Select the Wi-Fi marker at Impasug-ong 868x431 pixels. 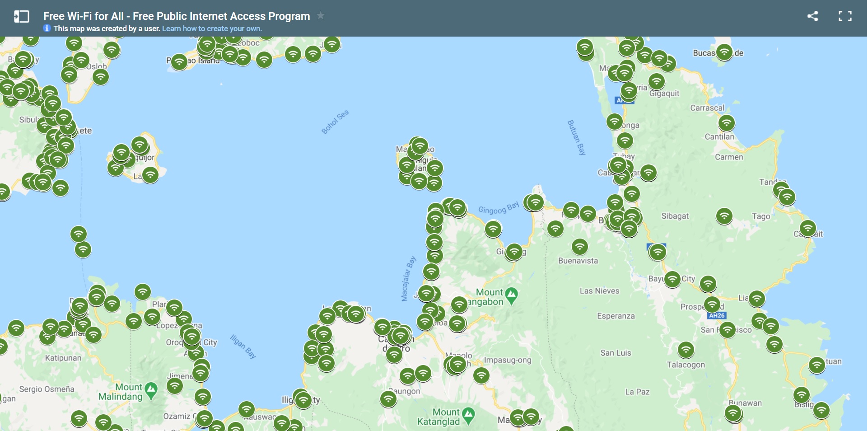[x=481, y=375]
